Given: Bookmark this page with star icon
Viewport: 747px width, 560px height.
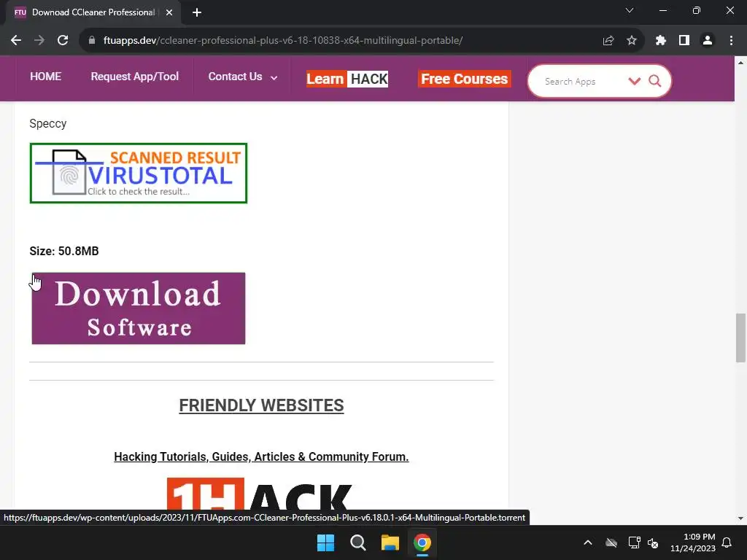Looking at the screenshot, I should pos(632,41).
